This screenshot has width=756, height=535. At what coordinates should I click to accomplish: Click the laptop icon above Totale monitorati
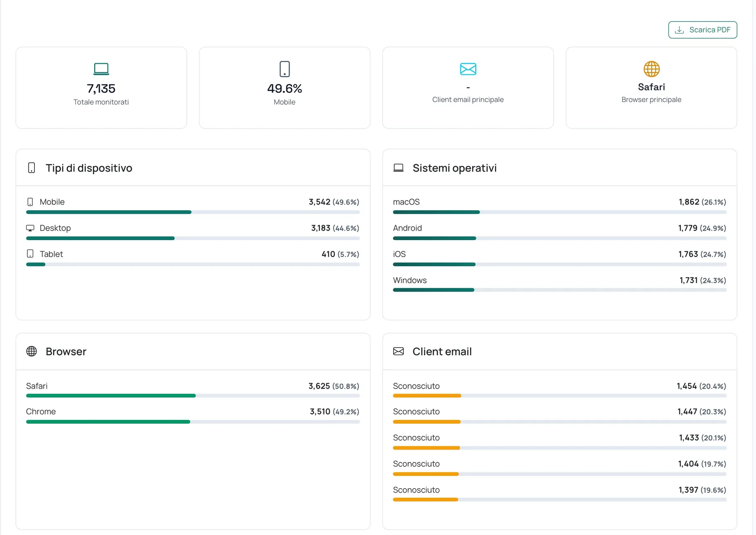(x=101, y=69)
